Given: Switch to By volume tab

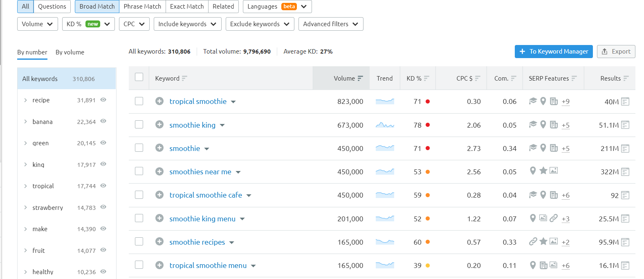Looking at the screenshot, I should (x=70, y=52).
